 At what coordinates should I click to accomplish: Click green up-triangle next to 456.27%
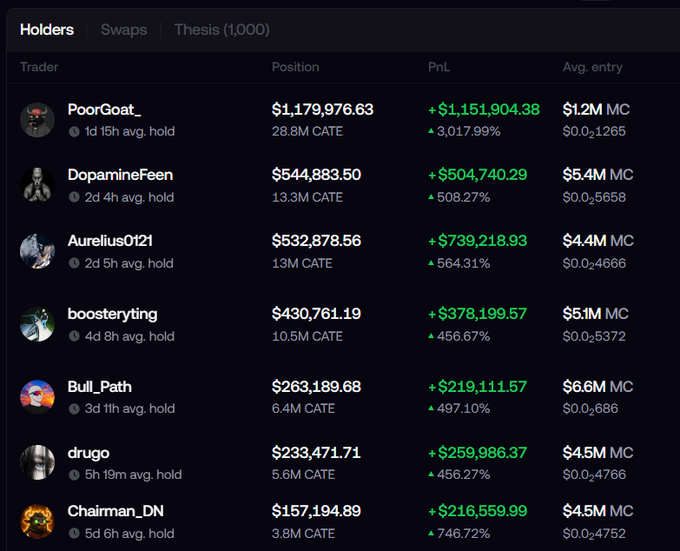pos(431,474)
